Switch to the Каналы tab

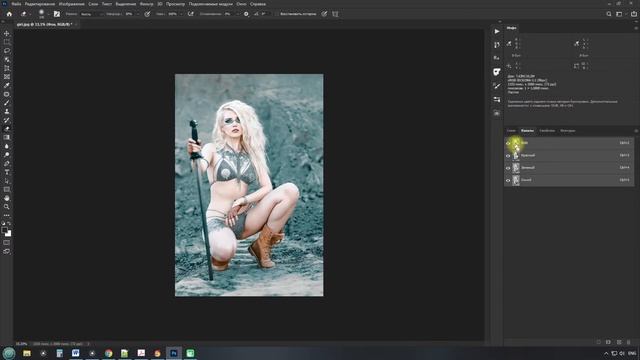[x=527, y=131]
